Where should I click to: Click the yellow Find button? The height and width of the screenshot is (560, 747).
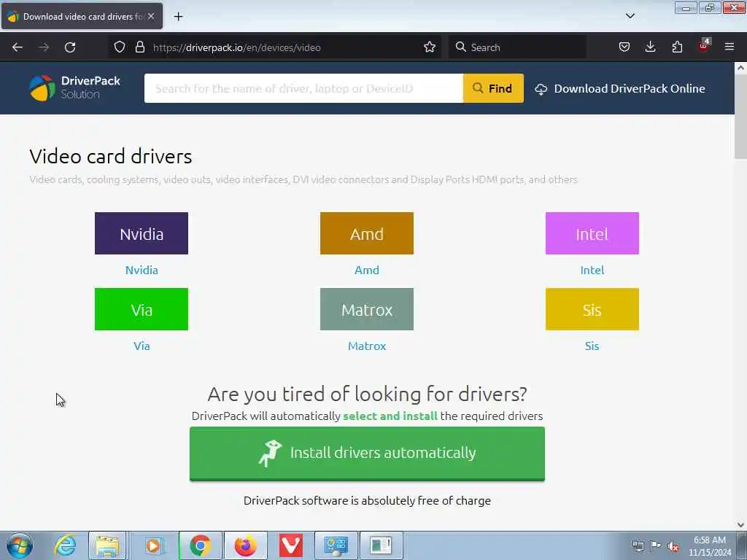[x=493, y=88]
